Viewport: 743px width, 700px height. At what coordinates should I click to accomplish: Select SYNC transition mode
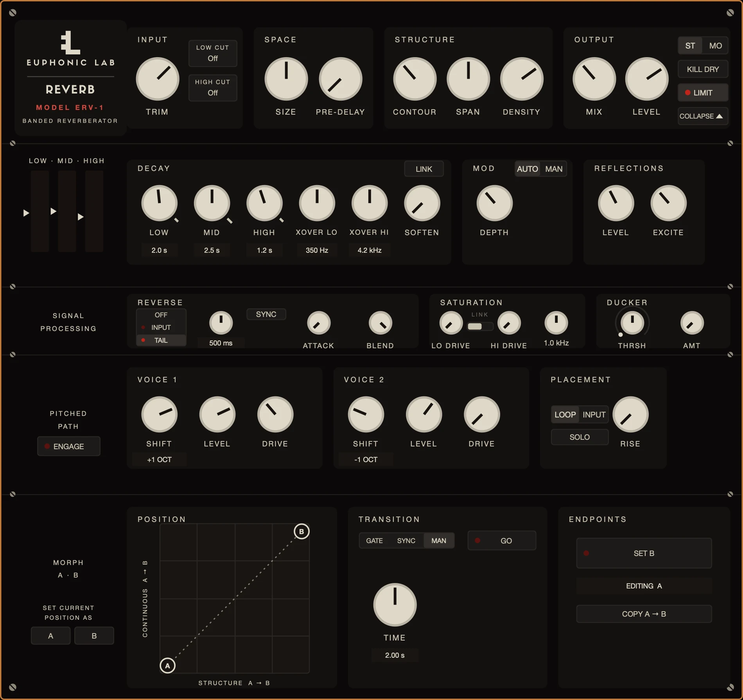click(406, 541)
